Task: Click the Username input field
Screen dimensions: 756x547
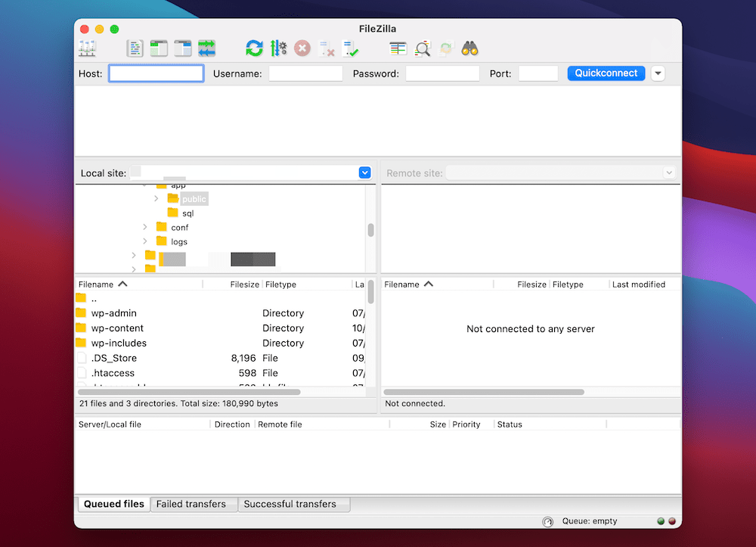Action: click(305, 73)
